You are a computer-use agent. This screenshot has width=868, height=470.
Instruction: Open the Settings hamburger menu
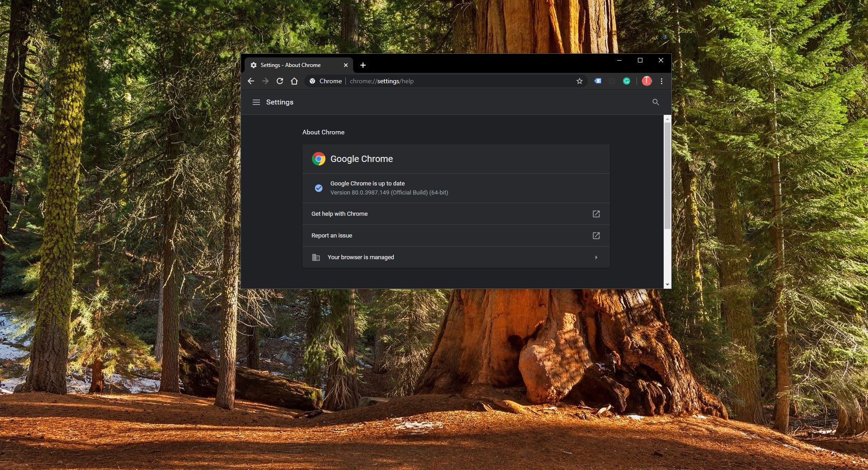(x=256, y=102)
